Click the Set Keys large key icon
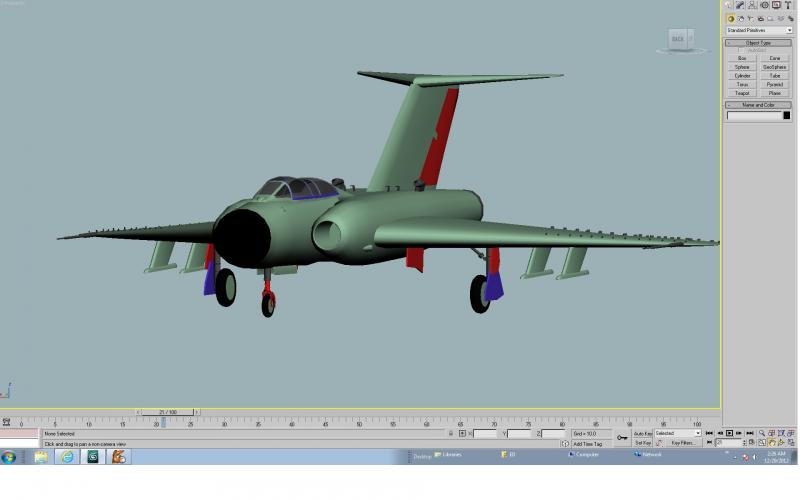800x500 pixels. click(x=622, y=438)
